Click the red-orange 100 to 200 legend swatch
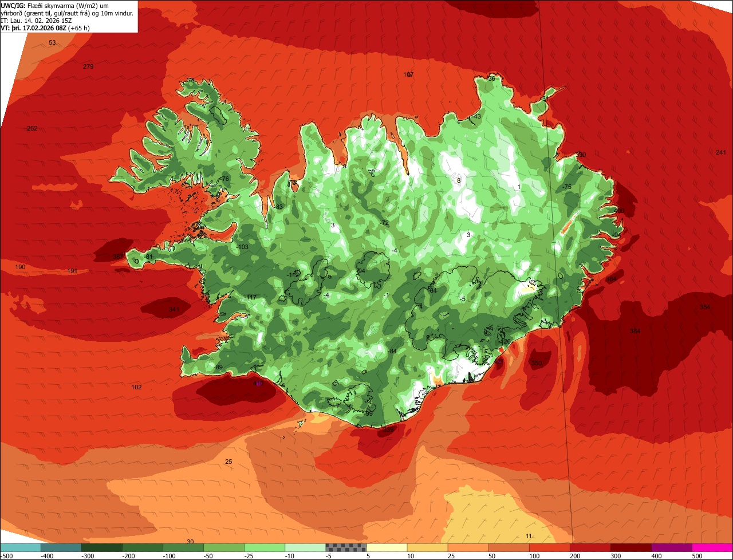Image resolution: width=733 pixels, height=560 pixels. pyautogui.click(x=550, y=547)
